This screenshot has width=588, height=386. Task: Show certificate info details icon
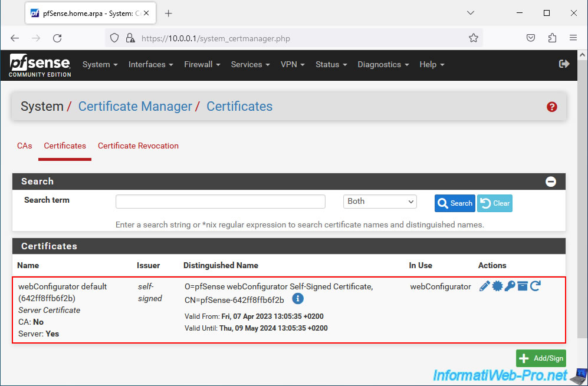click(x=298, y=299)
